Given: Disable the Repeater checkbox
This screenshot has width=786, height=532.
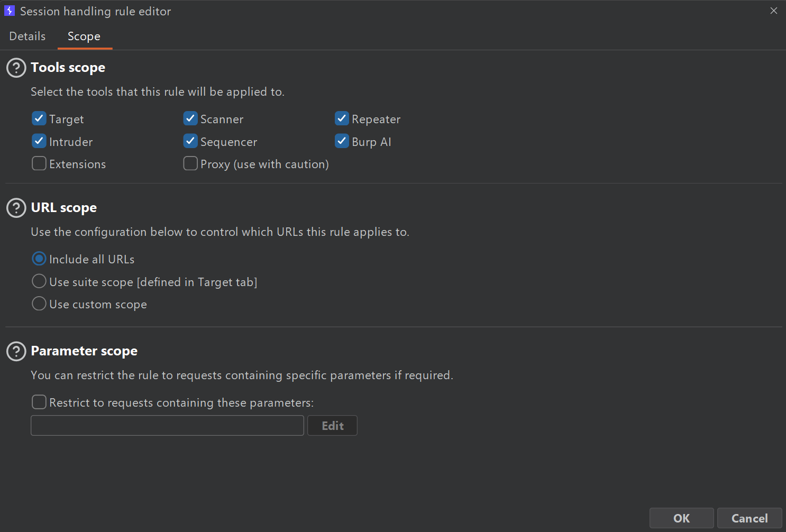Looking at the screenshot, I should pos(342,118).
